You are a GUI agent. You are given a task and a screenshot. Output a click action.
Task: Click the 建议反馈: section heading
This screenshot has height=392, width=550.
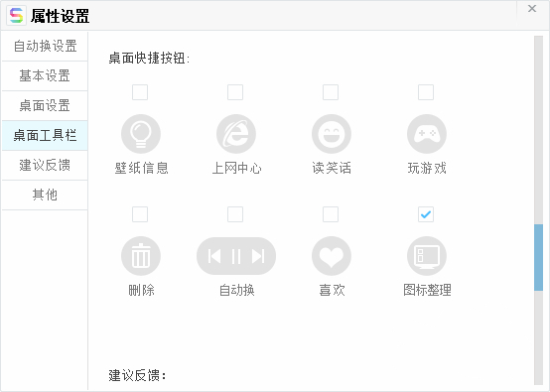(137, 375)
